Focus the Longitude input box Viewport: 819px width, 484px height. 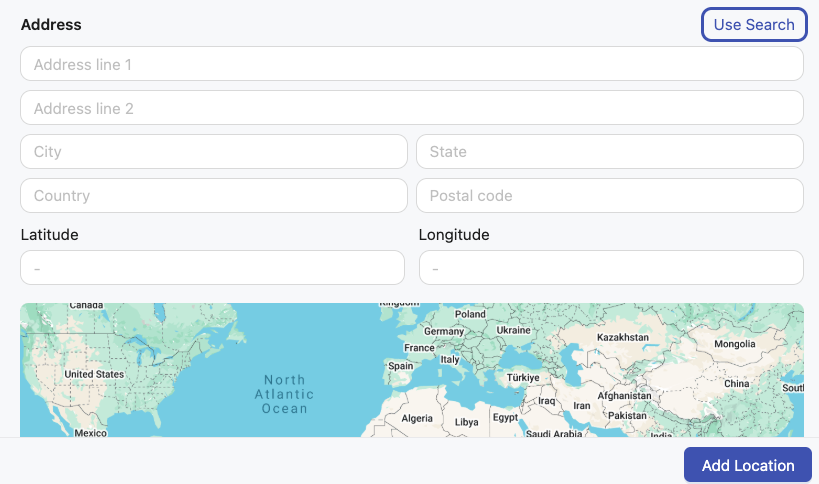point(611,267)
